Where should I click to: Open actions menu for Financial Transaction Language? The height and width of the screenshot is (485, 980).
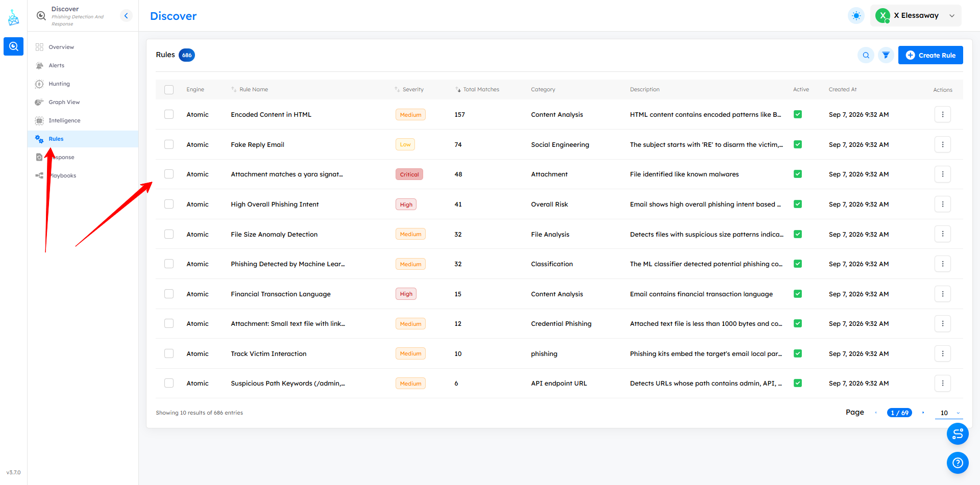pyautogui.click(x=943, y=294)
